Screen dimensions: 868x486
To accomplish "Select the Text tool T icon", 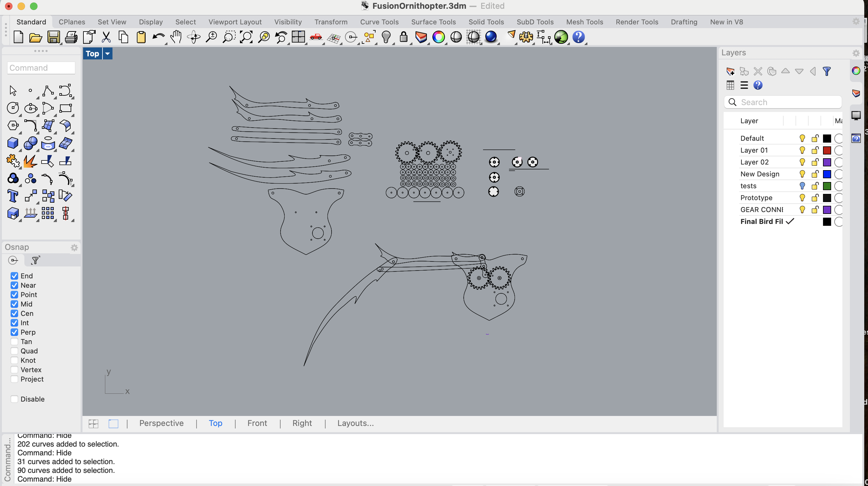I will 13,195.
